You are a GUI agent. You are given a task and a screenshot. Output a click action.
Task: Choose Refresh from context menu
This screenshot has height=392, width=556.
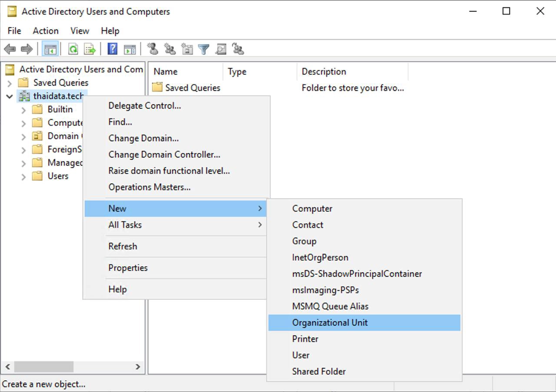coord(176,246)
